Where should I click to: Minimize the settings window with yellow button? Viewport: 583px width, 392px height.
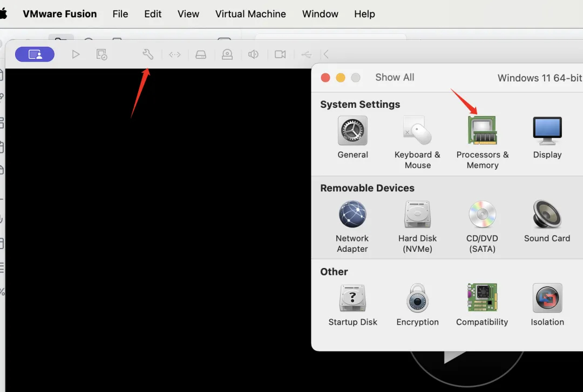[341, 78]
